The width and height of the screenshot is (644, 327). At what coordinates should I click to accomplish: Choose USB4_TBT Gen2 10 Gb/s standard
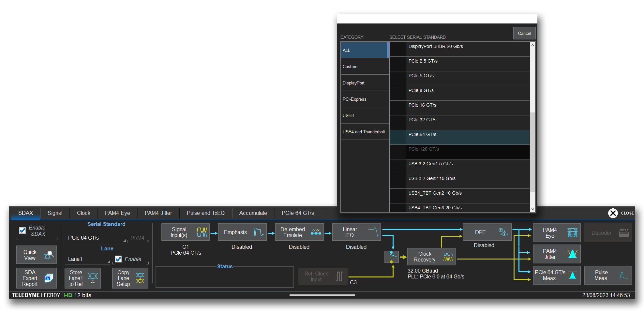click(459, 196)
